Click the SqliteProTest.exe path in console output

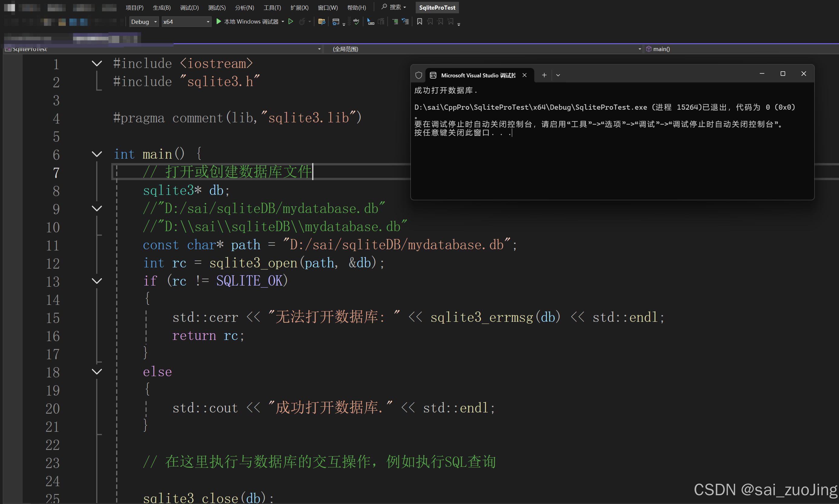tap(530, 107)
